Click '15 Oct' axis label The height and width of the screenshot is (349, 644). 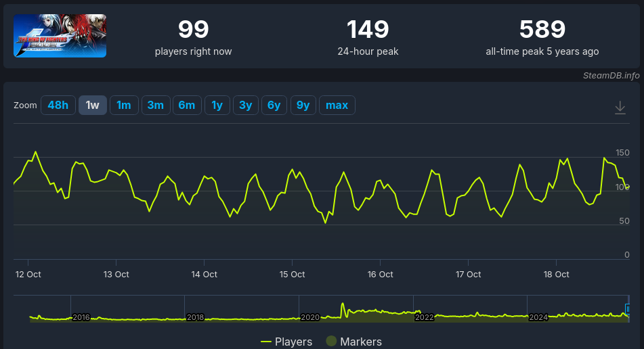point(292,275)
